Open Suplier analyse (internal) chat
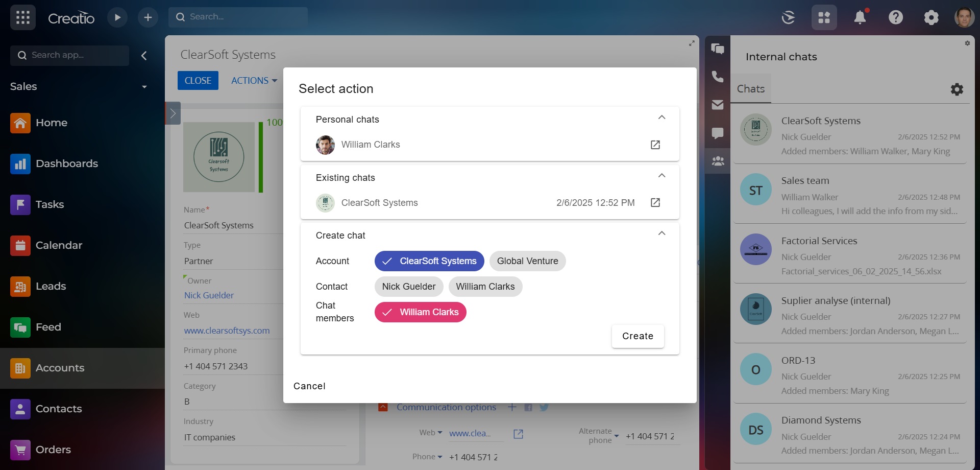 pos(850,315)
